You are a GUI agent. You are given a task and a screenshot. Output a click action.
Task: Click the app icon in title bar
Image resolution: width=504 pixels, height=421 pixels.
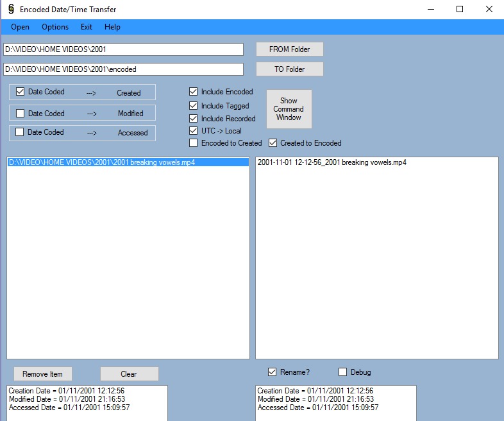pos(10,10)
